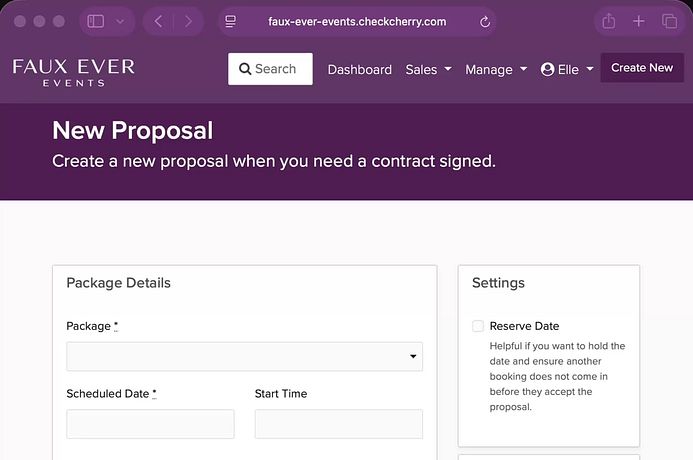
Task: Go forward with the browser forward arrow
Action: [x=188, y=21]
